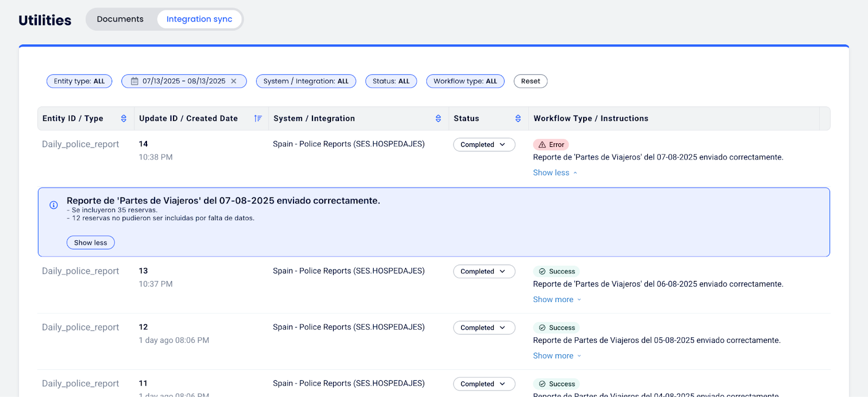The height and width of the screenshot is (397, 868).
Task: Click the sort icon on Entity ID / Type
Action: pyautogui.click(x=124, y=118)
